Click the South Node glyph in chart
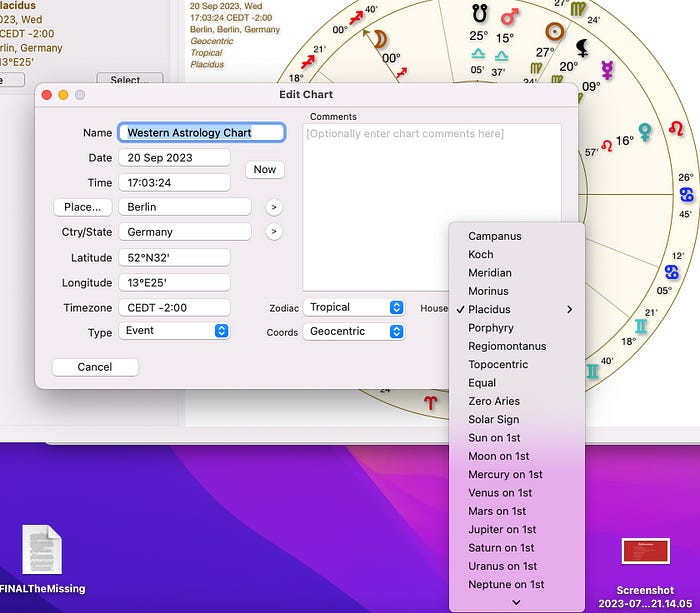 [479, 13]
